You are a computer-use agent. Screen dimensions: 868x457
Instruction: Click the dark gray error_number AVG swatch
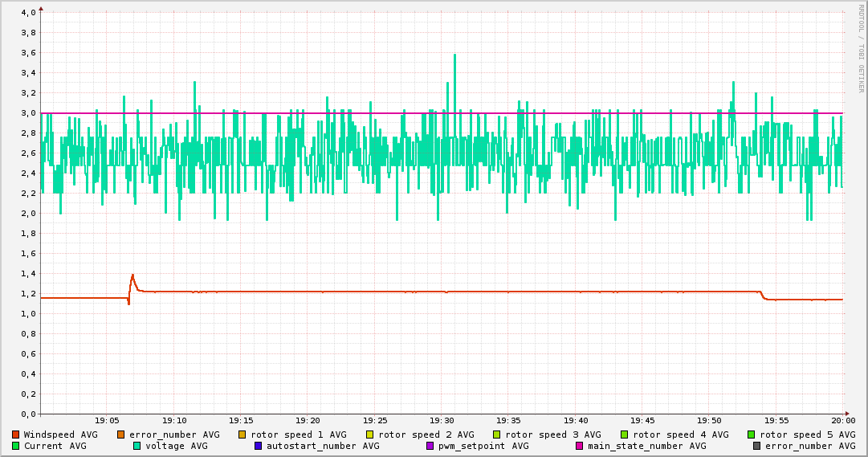757,446
